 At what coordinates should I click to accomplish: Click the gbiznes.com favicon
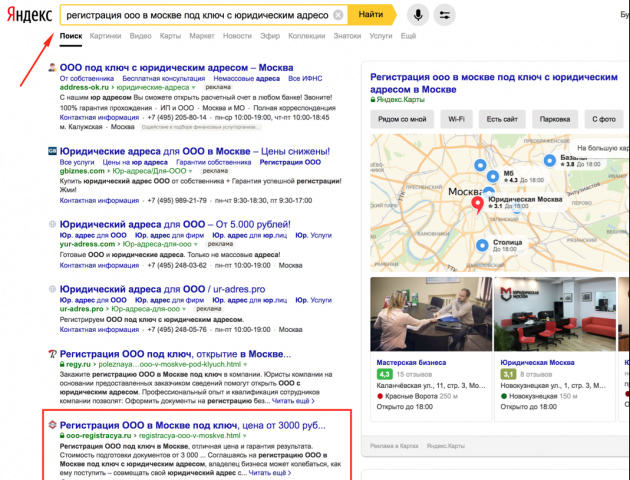pos(52,151)
